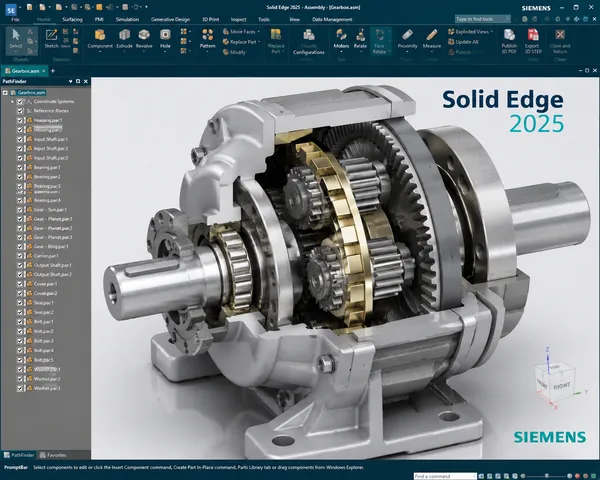Expand the Coordinate Systems node
The image size is (600, 480).
[12, 101]
